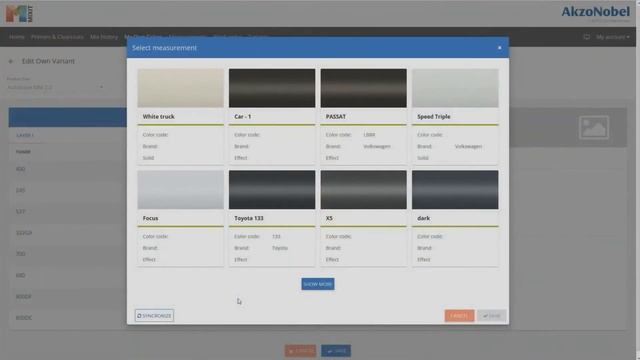Click the orange cancel button behind dialog
Screen dimensions: 640x360
300,351
